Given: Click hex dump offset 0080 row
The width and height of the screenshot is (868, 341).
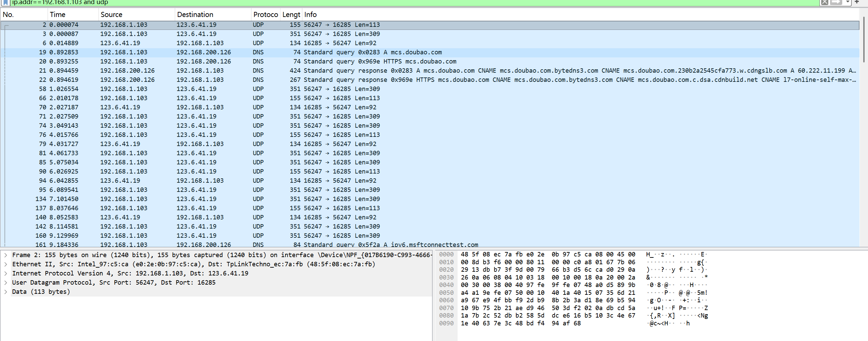Looking at the screenshot, I should (573, 316).
